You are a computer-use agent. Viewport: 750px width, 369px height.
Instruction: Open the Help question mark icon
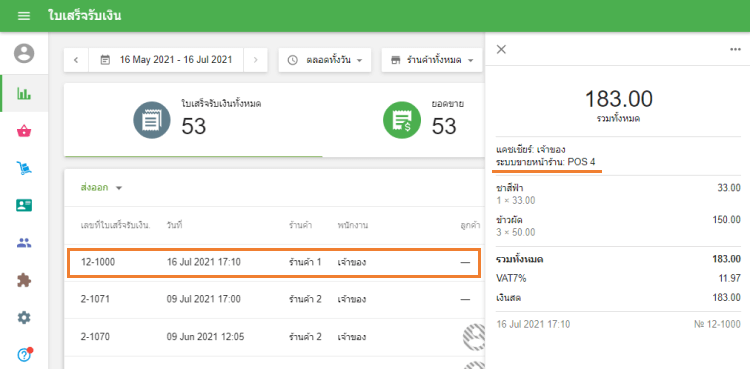[24, 355]
